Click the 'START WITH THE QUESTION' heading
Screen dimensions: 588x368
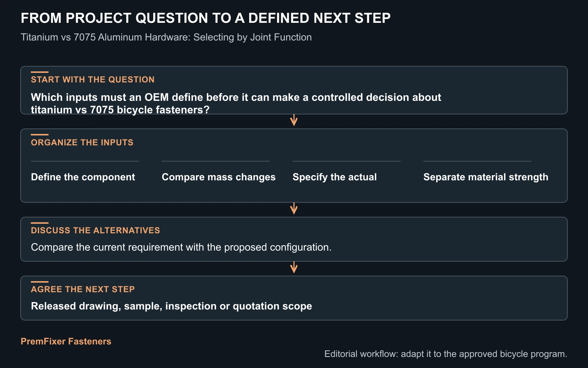click(93, 79)
